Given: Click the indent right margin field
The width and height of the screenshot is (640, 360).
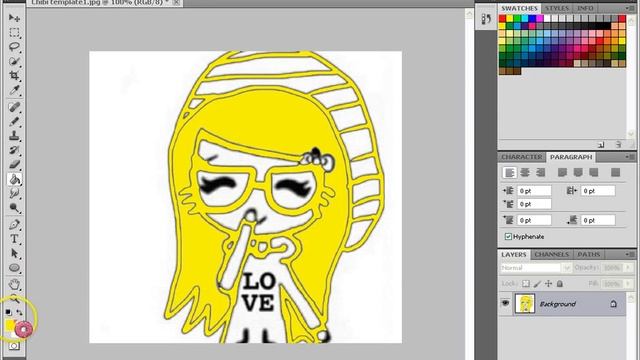Looking at the screenshot, I should 598,191.
